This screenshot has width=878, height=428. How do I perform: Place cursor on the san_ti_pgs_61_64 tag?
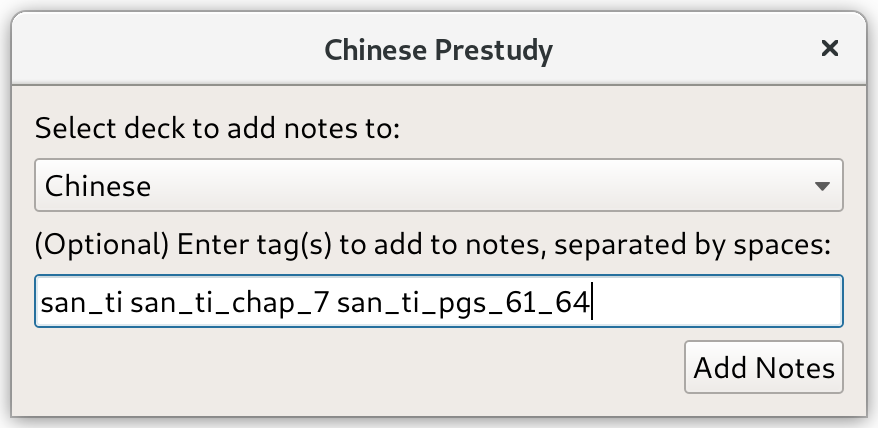coord(463,303)
